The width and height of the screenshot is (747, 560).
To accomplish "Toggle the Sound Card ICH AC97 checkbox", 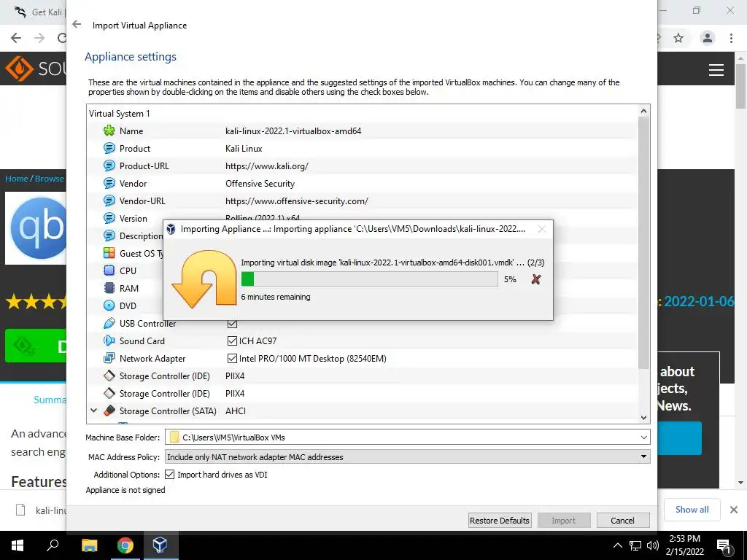I will 233,341.
